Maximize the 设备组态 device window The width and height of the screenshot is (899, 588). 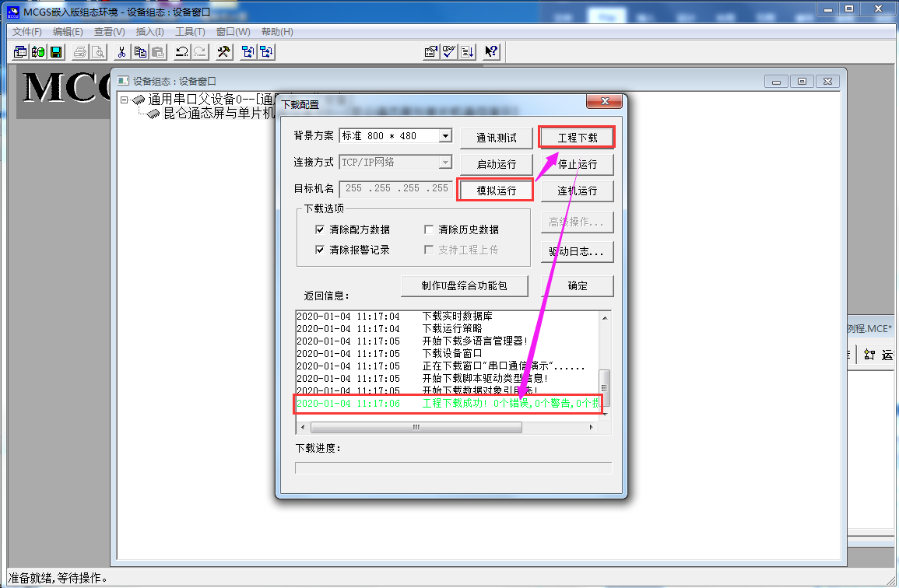click(x=802, y=82)
